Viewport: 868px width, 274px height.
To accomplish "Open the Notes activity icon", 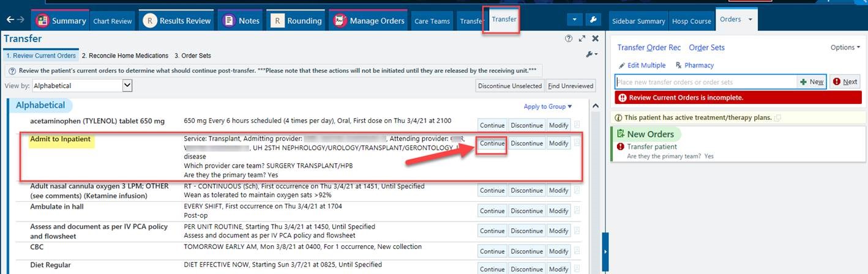I will 229,20.
